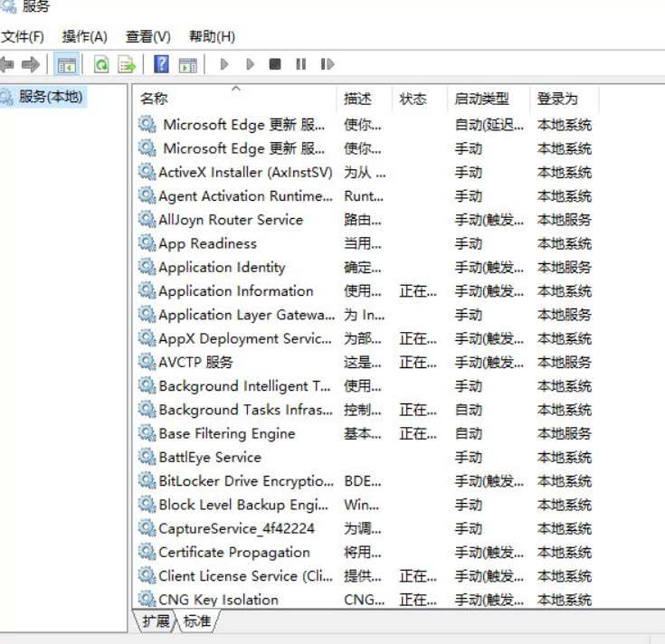Toggle the show/hide console tree icon
This screenshot has height=644, width=665.
pyautogui.click(x=67, y=64)
